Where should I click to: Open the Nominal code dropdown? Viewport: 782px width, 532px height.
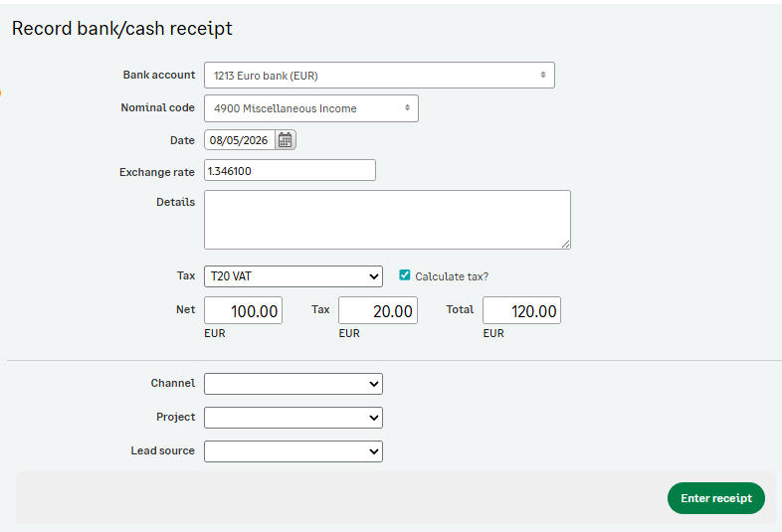coord(311,108)
